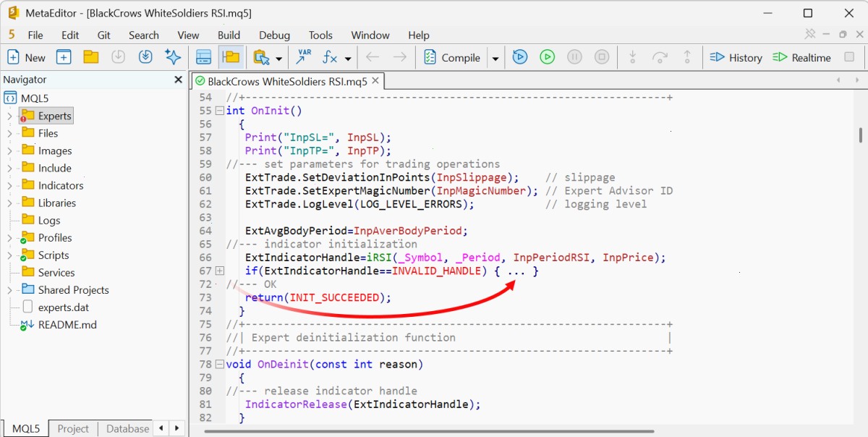Close the Navigator panel
868x437 pixels.
pos(178,80)
